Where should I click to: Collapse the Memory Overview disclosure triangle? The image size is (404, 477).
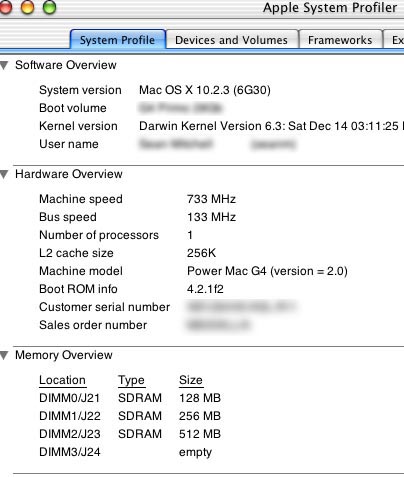click(4, 355)
